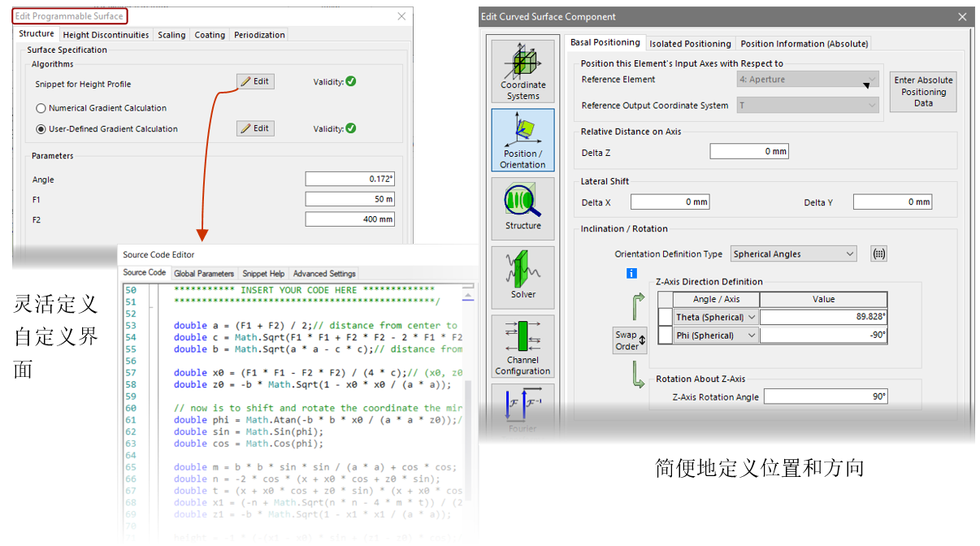Image resolution: width=980 pixels, height=546 pixels.
Task: Switch to Periodization tab
Action: [x=259, y=35]
